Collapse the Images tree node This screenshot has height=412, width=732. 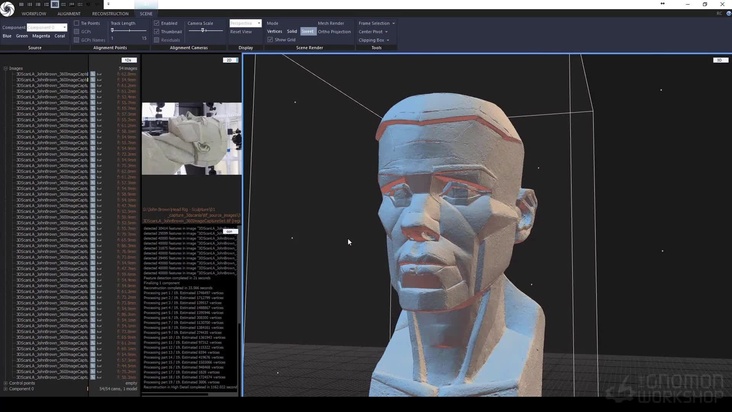pyautogui.click(x=6, y=68)
